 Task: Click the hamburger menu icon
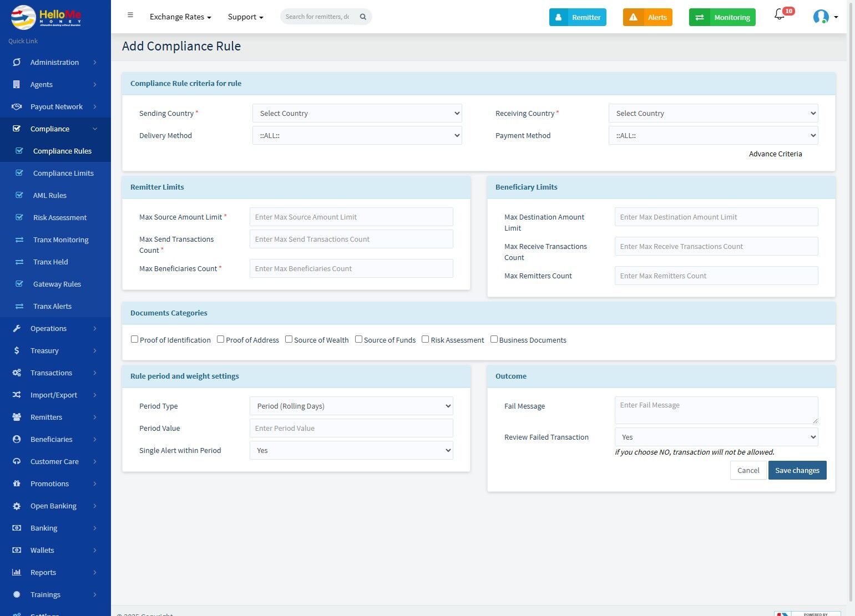click(x=130, y=15)
